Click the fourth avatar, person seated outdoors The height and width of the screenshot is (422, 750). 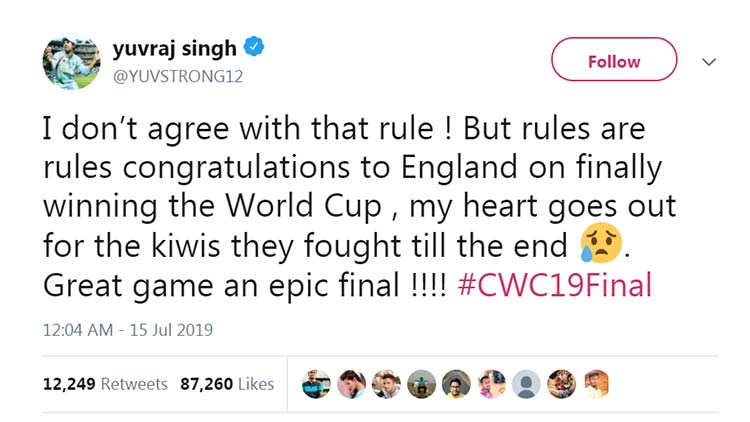click(421, 383)
